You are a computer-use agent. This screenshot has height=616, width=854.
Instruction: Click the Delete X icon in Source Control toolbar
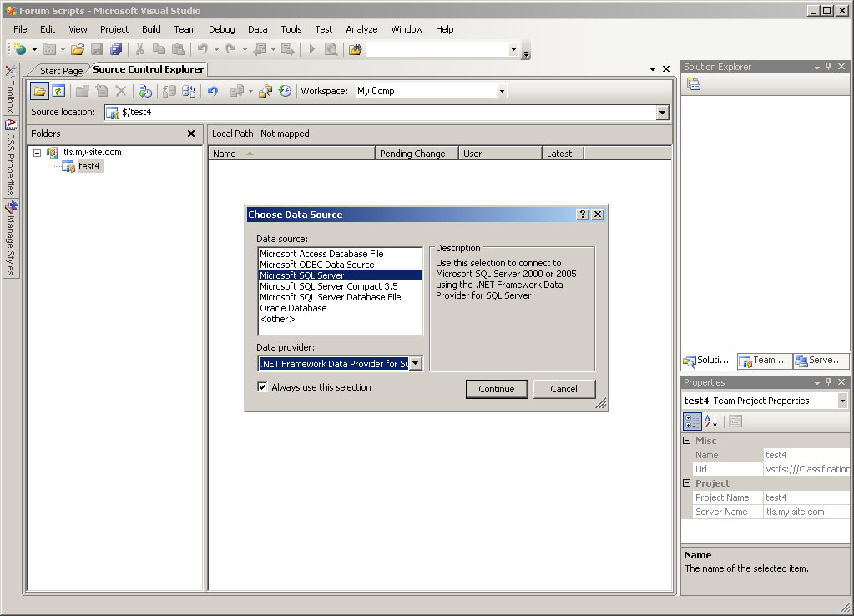[121, 91]
